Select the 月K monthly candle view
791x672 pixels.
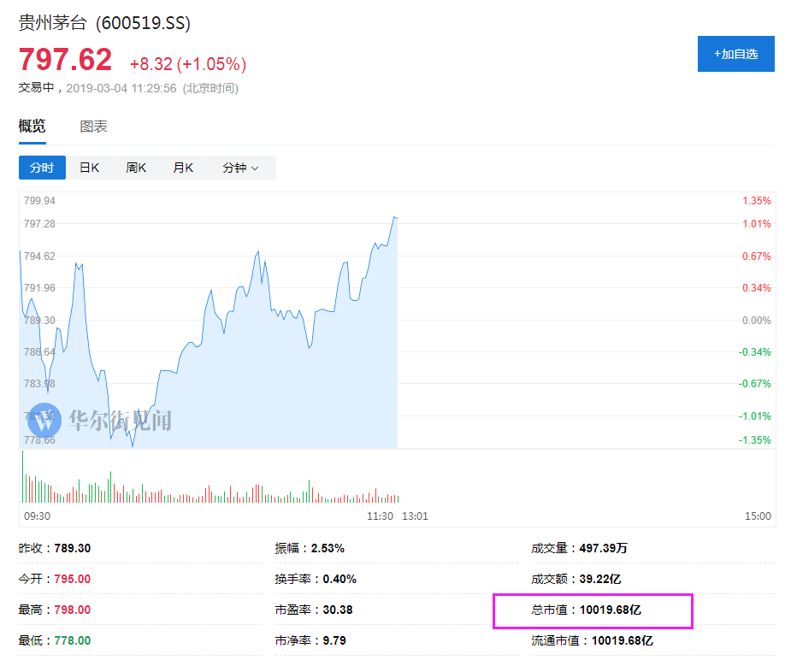tap(183, 168)
